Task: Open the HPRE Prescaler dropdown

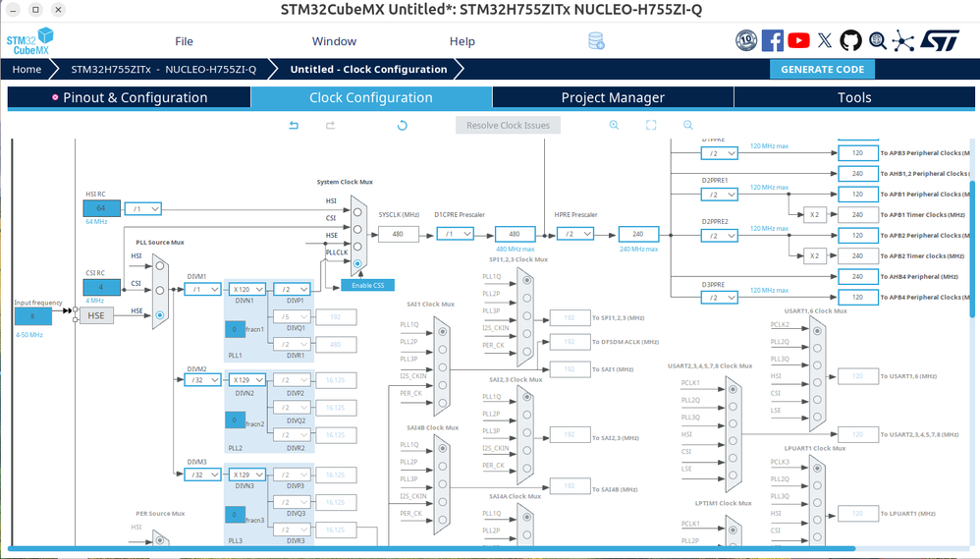Action: point(575,234)
